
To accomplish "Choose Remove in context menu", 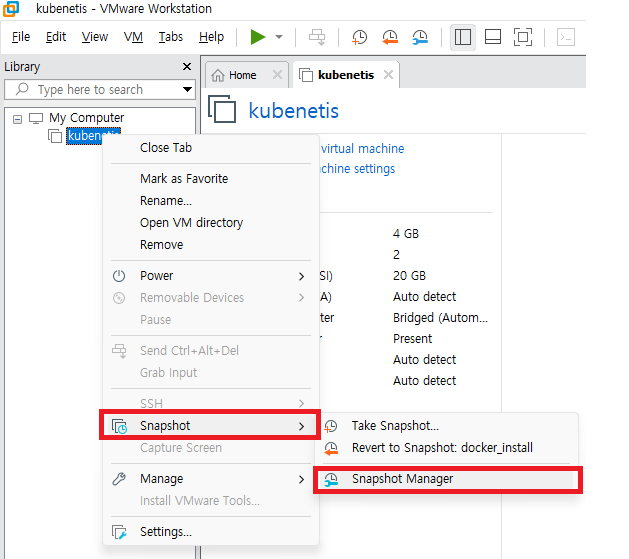I will tap(211, 245).
